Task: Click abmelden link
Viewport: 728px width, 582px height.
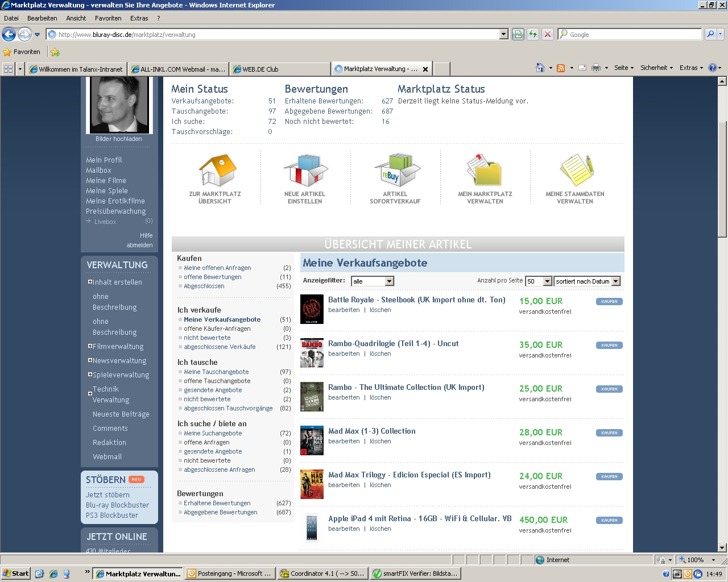Action: (x=140, y=245)
